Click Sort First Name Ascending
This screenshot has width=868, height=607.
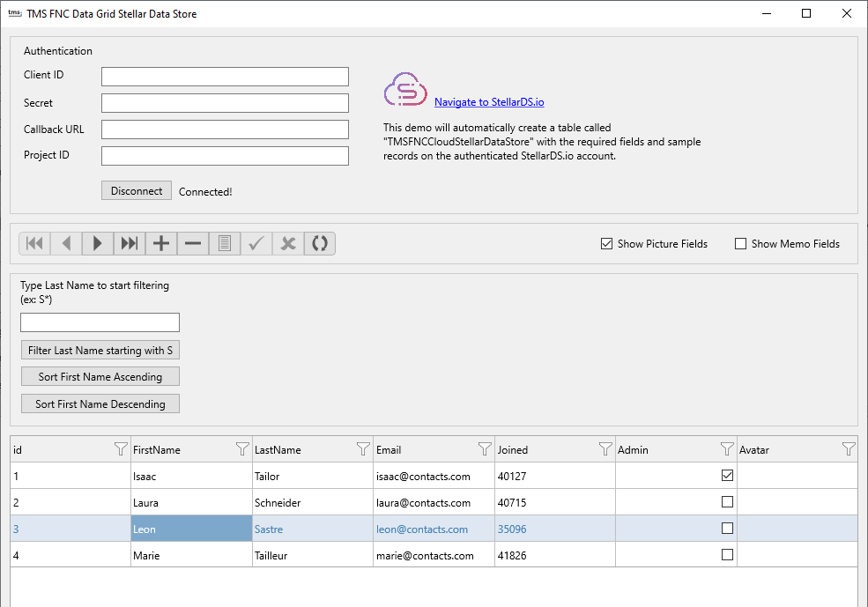(100, 377)
